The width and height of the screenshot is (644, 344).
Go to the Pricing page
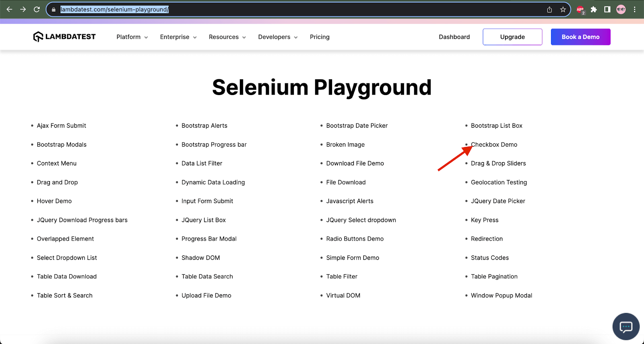coord(320,37)
